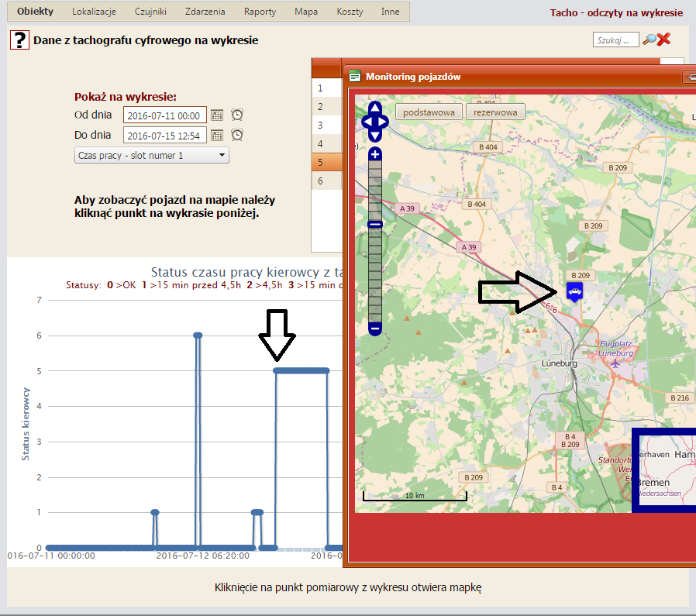Select row 2 in the list
The image size is (696, 616).
tap(327, 106)
